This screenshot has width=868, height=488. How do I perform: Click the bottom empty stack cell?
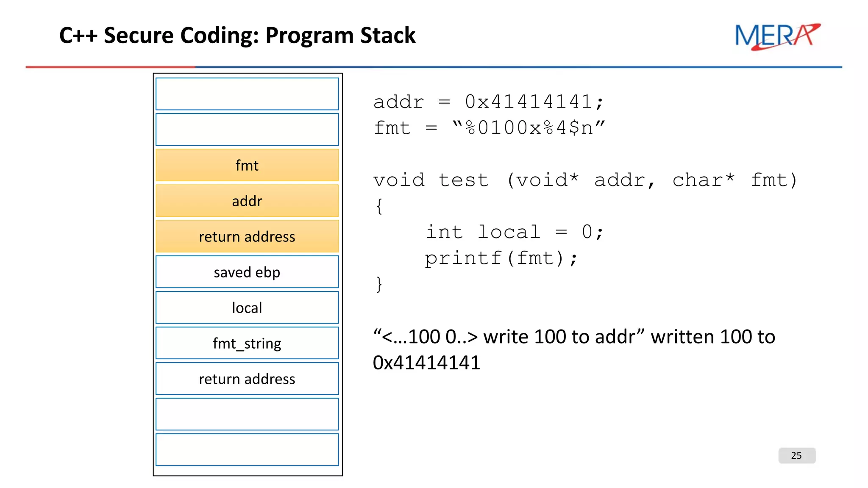[x=247, y=450]
